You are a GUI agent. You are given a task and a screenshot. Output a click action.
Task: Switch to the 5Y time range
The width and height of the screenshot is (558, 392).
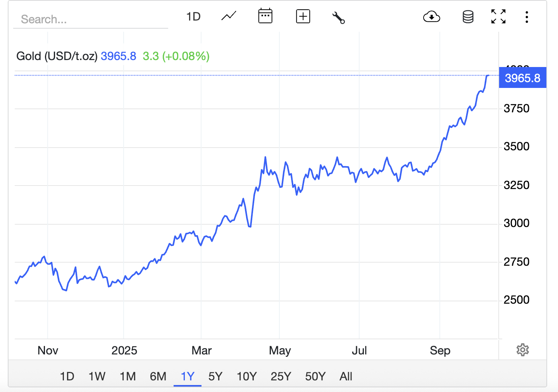click(215, 376)
